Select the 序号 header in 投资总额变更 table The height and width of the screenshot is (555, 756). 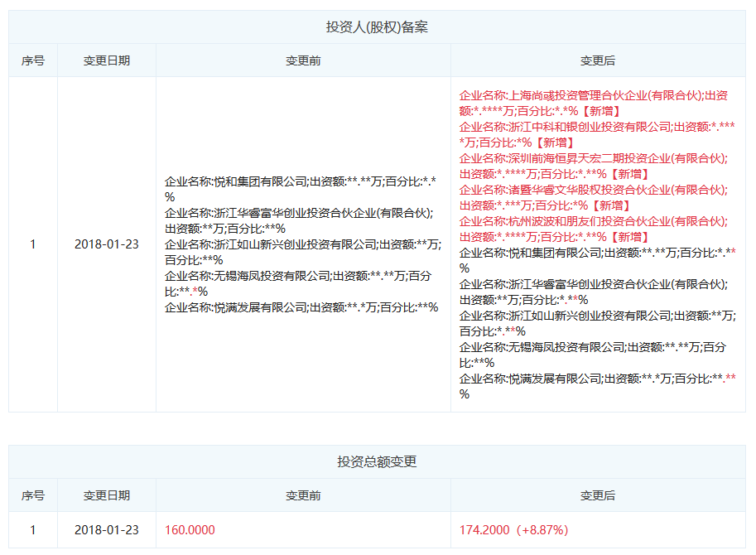click(x=33, y=495)
